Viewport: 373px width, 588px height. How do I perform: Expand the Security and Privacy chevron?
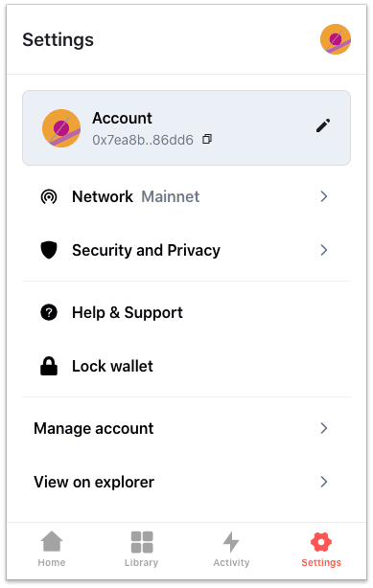tap(324, 250)
